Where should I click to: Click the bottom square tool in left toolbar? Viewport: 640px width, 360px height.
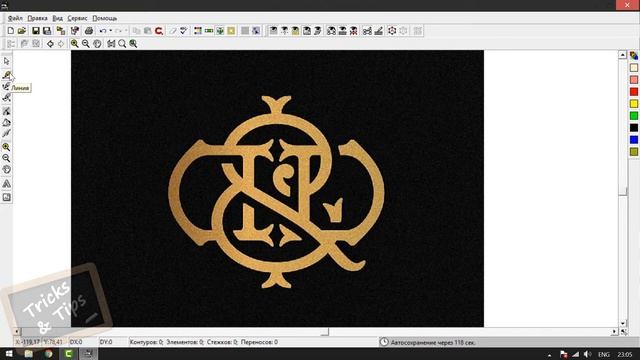[x=7, y=198]
